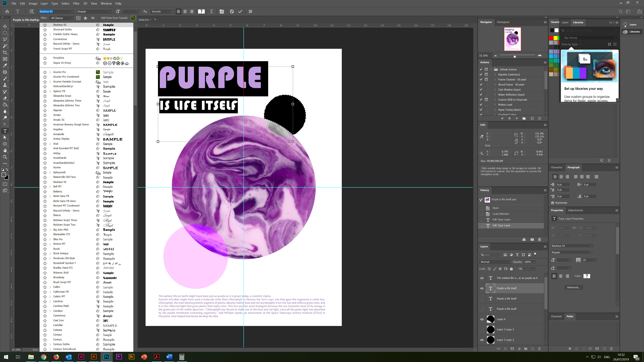The image size is (644, 362).
Task: Open Adobe Illustrator from the taskbar
Action: (x=94, y=357)
